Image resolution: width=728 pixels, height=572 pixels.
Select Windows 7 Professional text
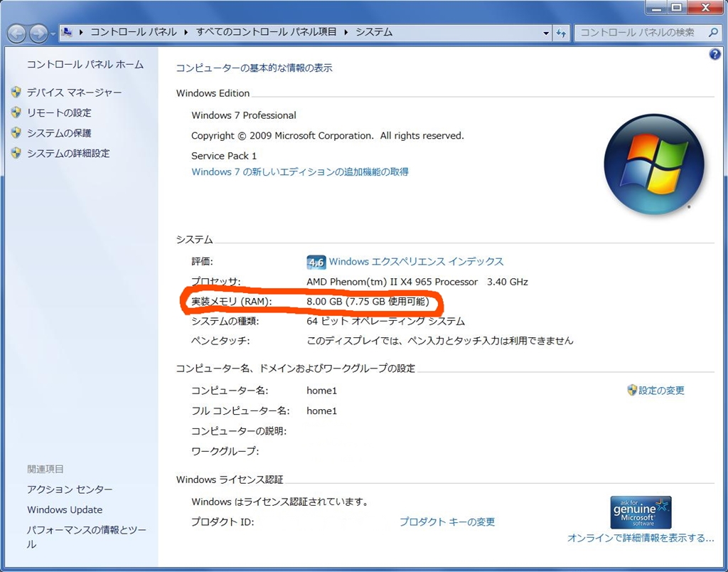[x=244, y=115]
